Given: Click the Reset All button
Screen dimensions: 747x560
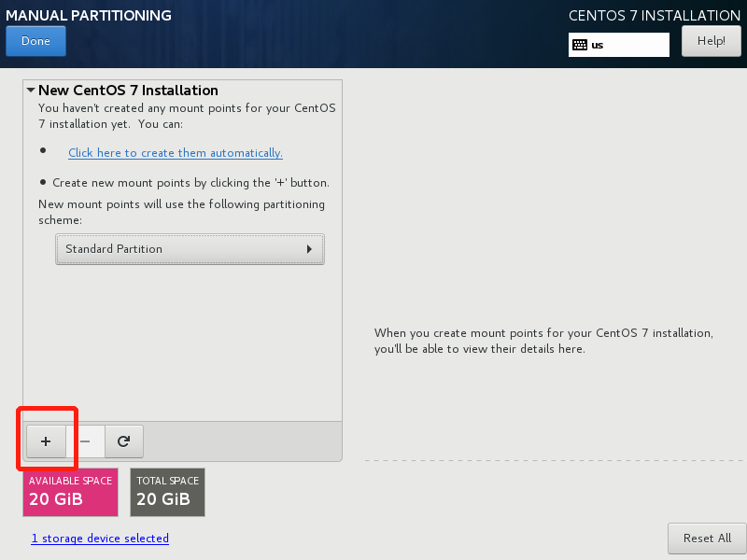Looking at the screenshot, I should point(707,539).
